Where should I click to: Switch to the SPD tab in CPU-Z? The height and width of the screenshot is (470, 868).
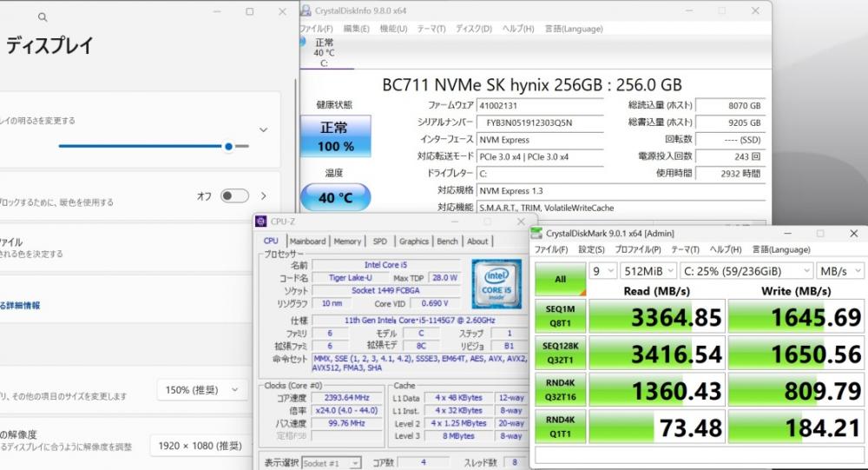[380, 242]
